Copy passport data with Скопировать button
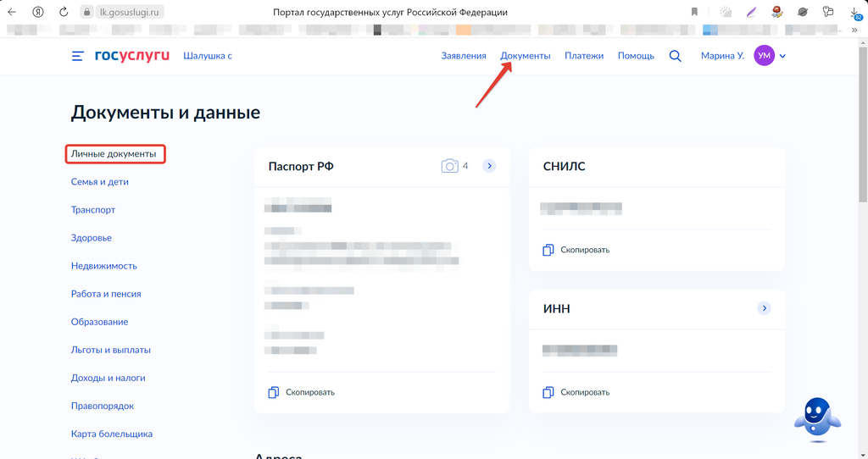Screen dimensions: 868x459 (x=302, y=392)
